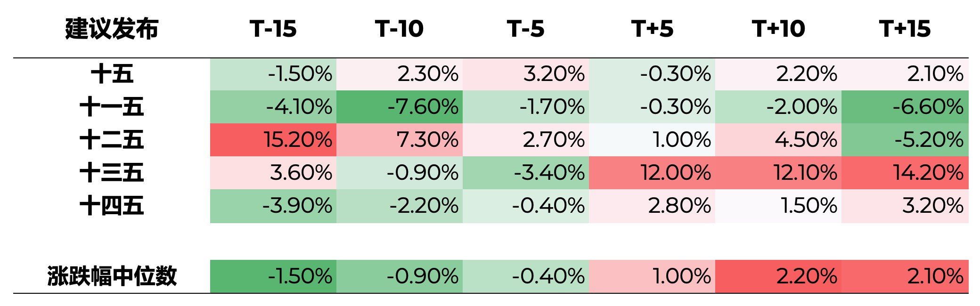
Task: Select the 十五 row label
Action: (x=112, y=74)
